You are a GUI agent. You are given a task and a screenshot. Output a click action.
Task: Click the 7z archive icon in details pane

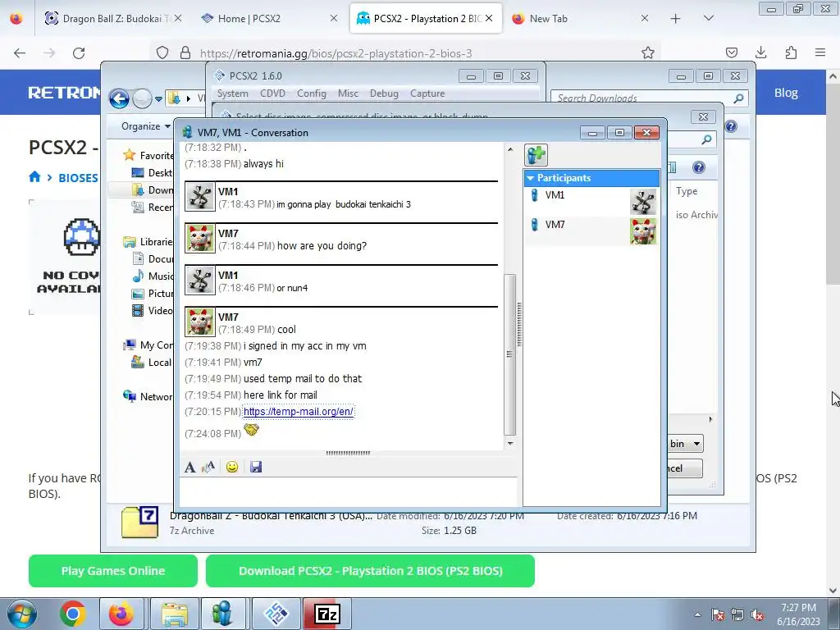[x=139, y=522]
